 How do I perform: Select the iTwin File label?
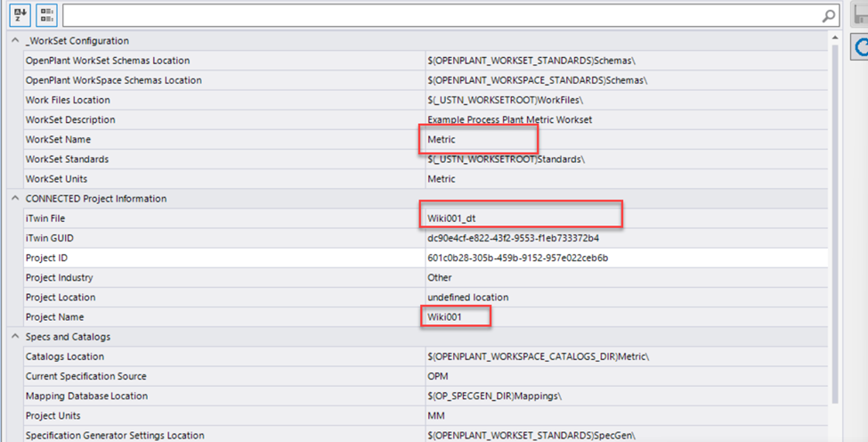(x=45, y=218)
